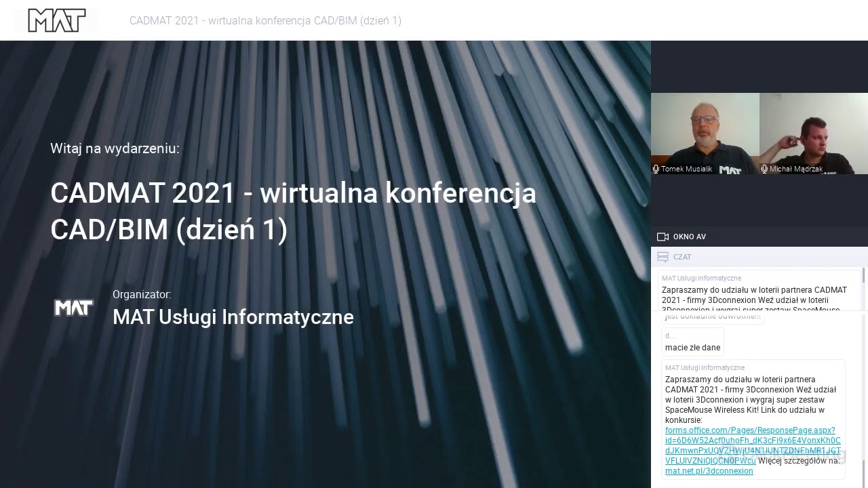The width and height of the screenshot is (868, 488).
Task: Click "MAT Usługi Informatyczne" organizer name on slide
Action: [233, 317]
